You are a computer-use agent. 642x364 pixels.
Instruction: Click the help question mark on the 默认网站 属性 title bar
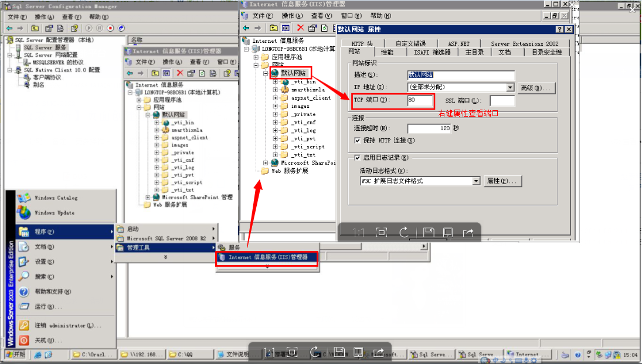[x=560, y=29]
